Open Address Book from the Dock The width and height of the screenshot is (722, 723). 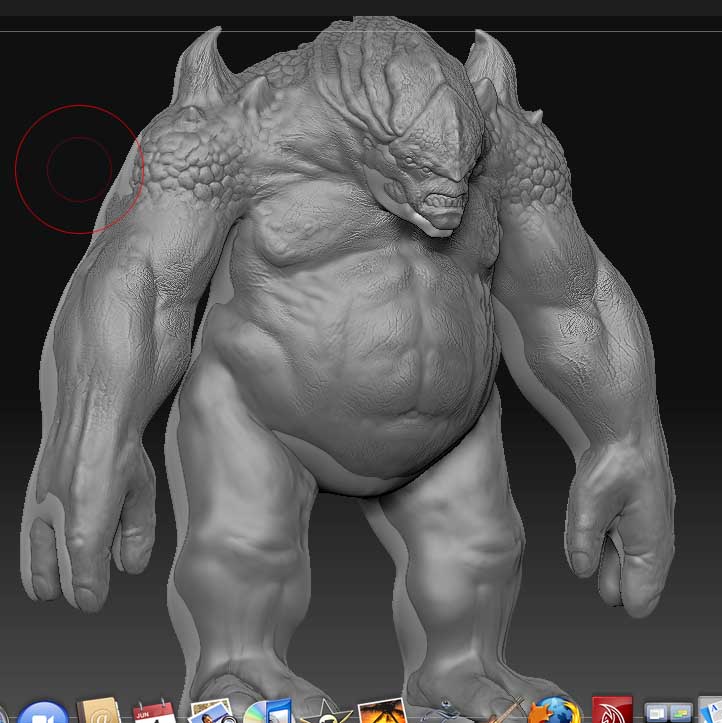pyautogui.click(x=100, y=711)
